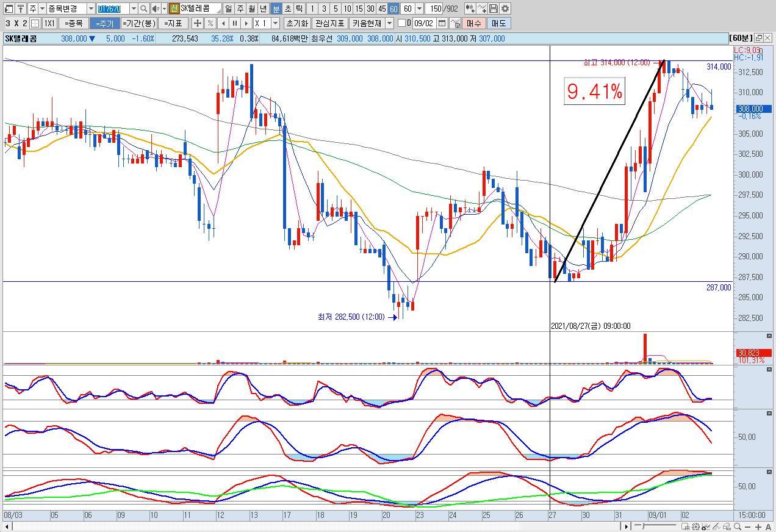Click the 초기화 reset button
The image size is (776, 532).
(297, 23)
